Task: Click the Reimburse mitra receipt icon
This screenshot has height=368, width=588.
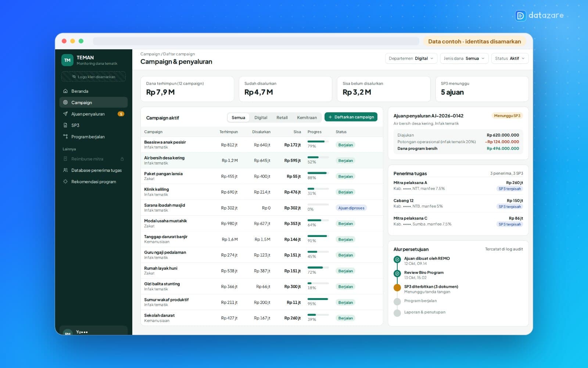Action: (x=65, y=159)
